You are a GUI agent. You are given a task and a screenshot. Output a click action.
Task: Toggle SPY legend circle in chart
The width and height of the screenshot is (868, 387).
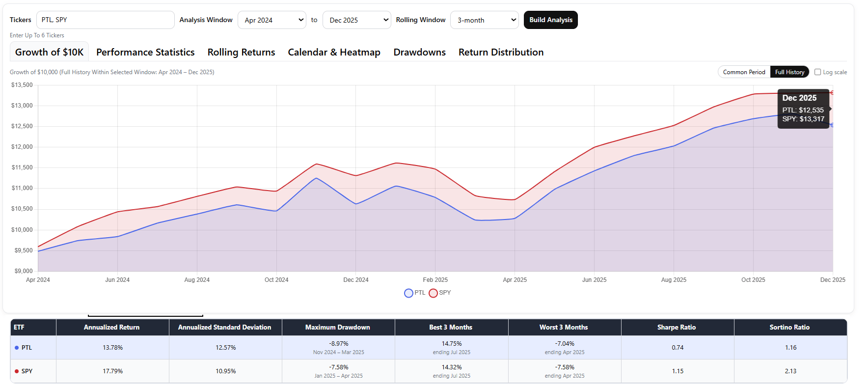pos(433,293)
